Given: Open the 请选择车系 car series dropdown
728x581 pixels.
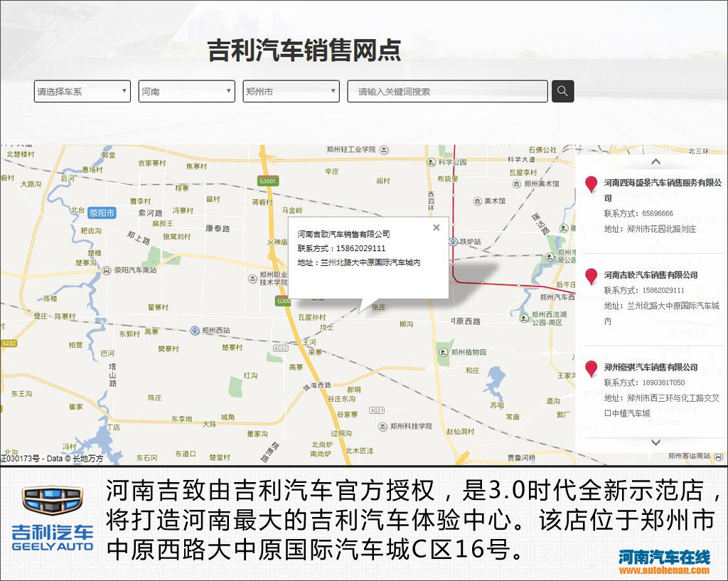Looking at the screenshot, I should tap(82, 91).
